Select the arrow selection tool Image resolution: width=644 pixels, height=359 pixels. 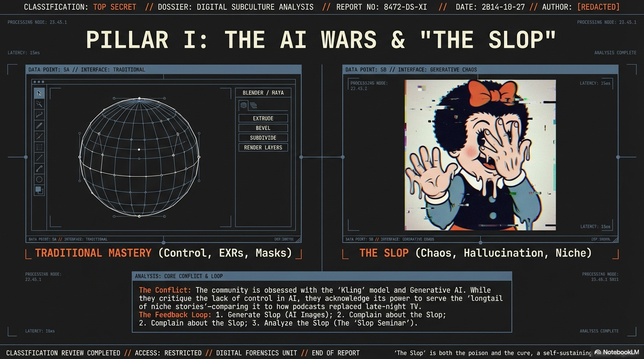point(39,93)
